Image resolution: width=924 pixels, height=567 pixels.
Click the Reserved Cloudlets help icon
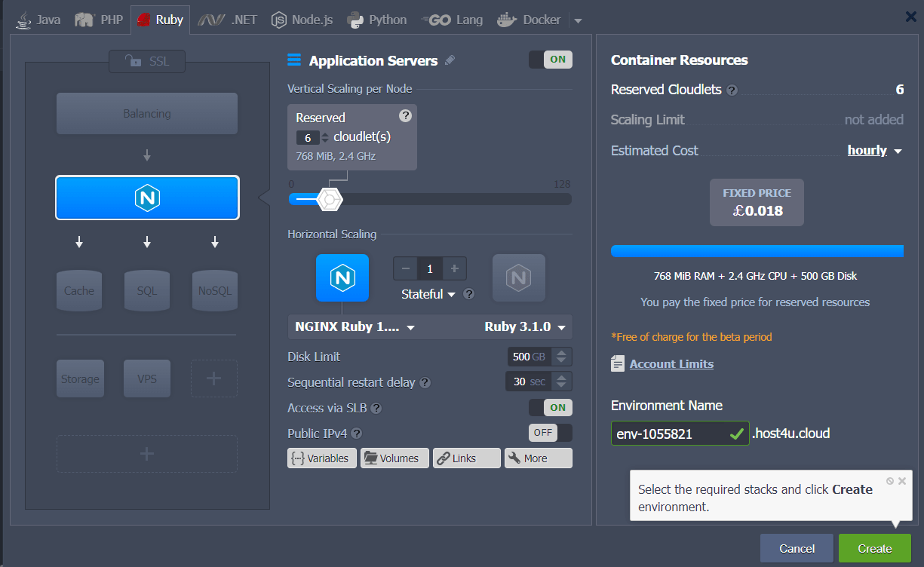[x=731, y=90]
